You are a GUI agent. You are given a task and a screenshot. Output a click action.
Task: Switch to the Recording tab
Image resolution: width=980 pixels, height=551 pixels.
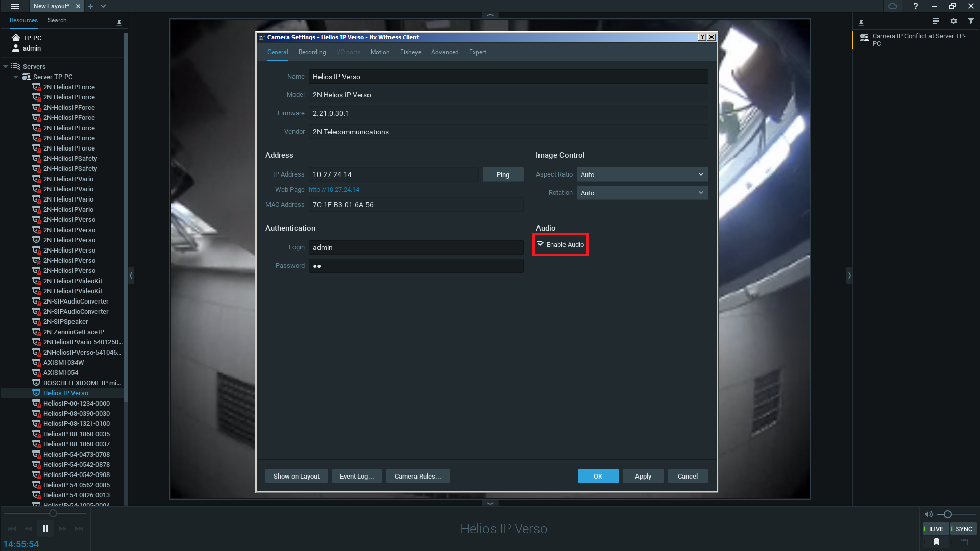coord(312,52)
